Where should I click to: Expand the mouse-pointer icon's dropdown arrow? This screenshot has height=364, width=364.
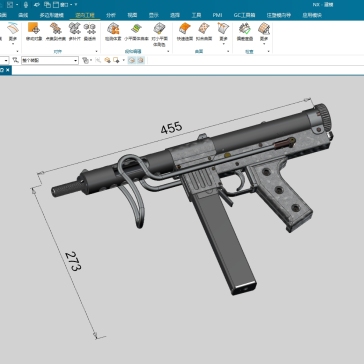(91, 60)
